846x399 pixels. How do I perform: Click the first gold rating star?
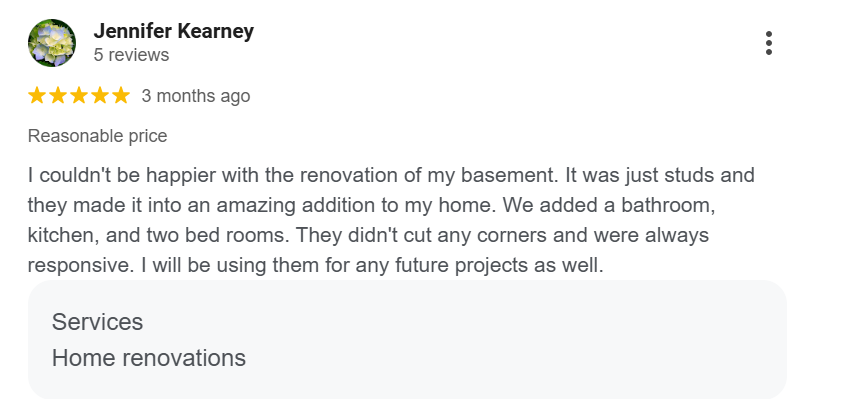click(37, 95)
